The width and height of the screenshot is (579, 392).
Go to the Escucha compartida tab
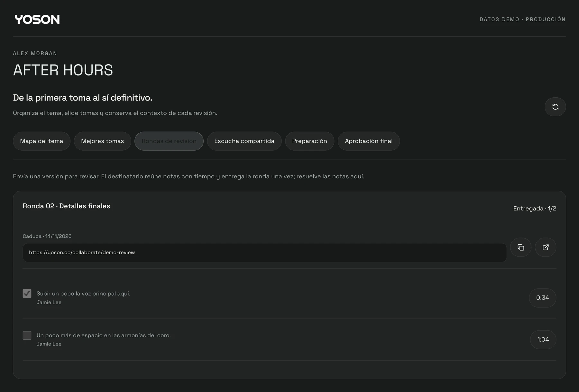click(244, 141)
